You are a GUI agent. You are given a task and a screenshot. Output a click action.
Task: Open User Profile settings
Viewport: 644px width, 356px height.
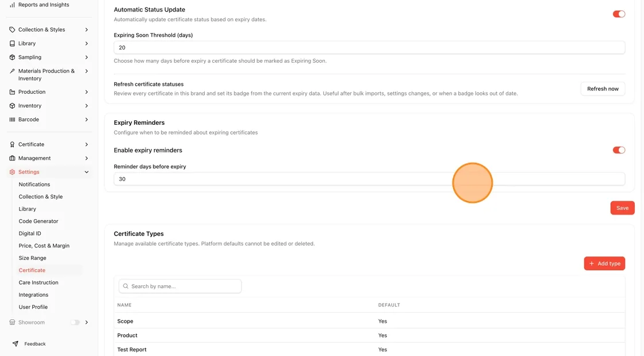(x=33, y=307)
